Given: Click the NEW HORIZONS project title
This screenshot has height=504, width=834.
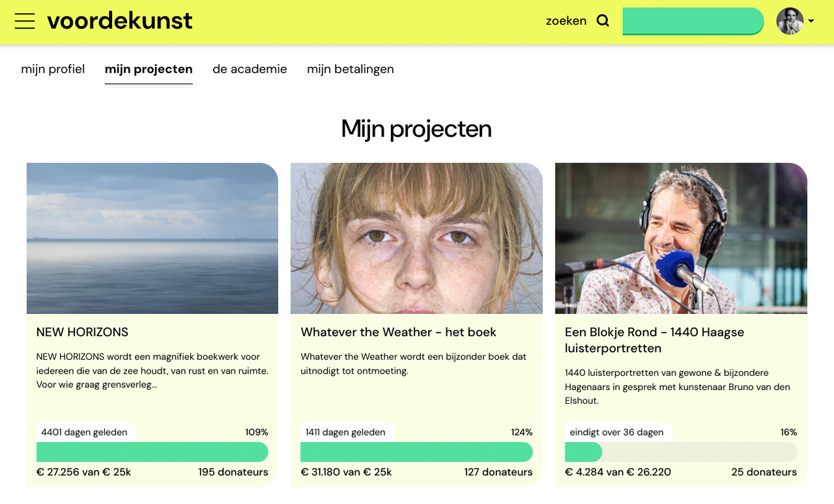Looking at the screenshot, I should [x=82, y=332].
